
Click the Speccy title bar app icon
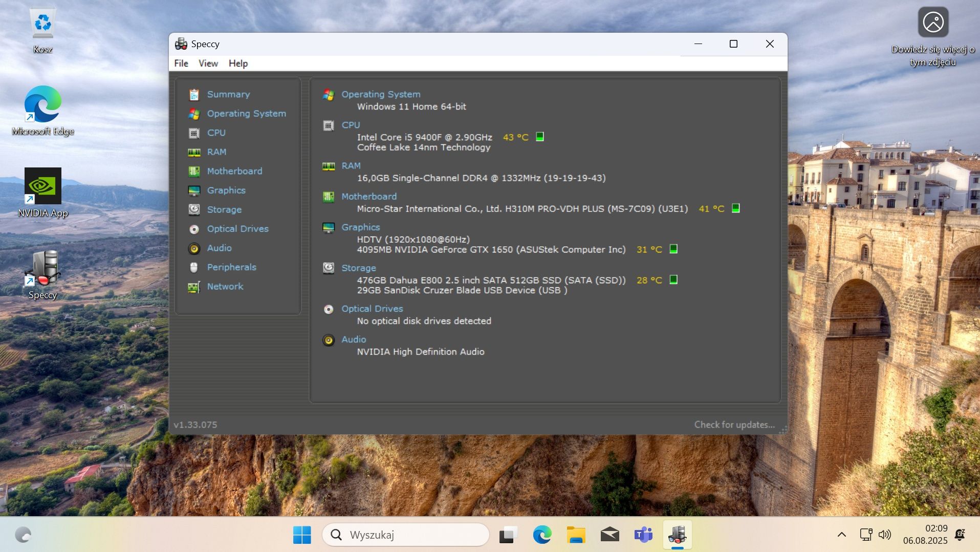181,44
